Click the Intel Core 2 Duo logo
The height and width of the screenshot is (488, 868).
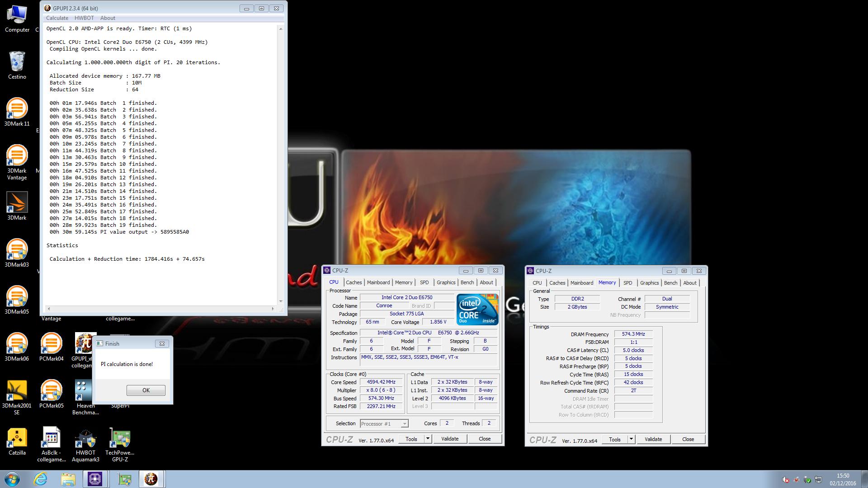click(477, 310)
